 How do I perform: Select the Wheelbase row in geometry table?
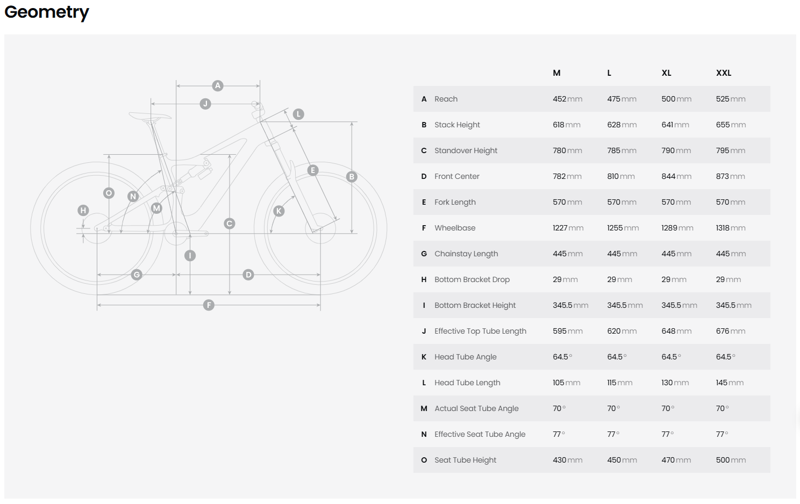592,228
